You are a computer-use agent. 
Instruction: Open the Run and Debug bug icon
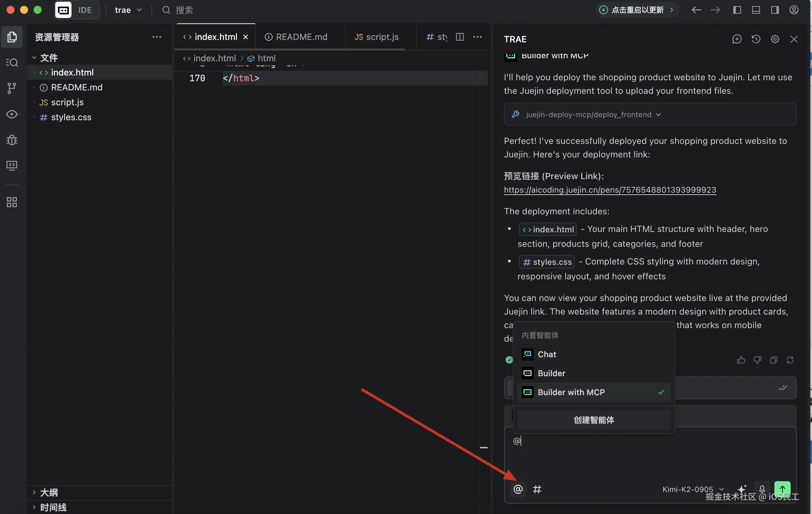(12, 140)
